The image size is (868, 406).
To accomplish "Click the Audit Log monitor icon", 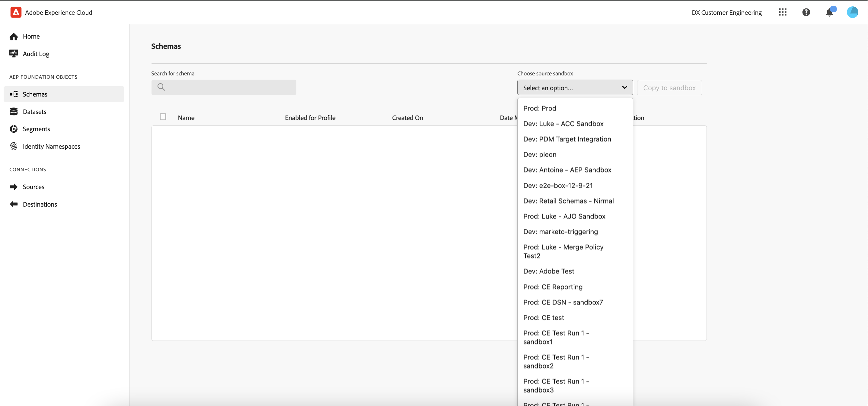I will tap(14, 54).
